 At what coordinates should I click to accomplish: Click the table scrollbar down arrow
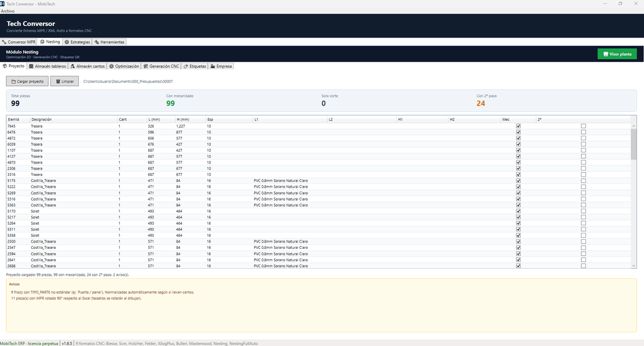point(634,265)
